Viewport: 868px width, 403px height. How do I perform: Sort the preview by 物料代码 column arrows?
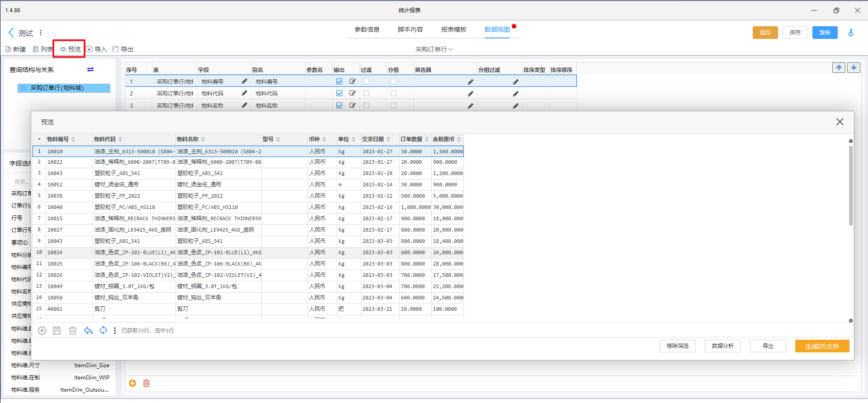click(120, 139)
